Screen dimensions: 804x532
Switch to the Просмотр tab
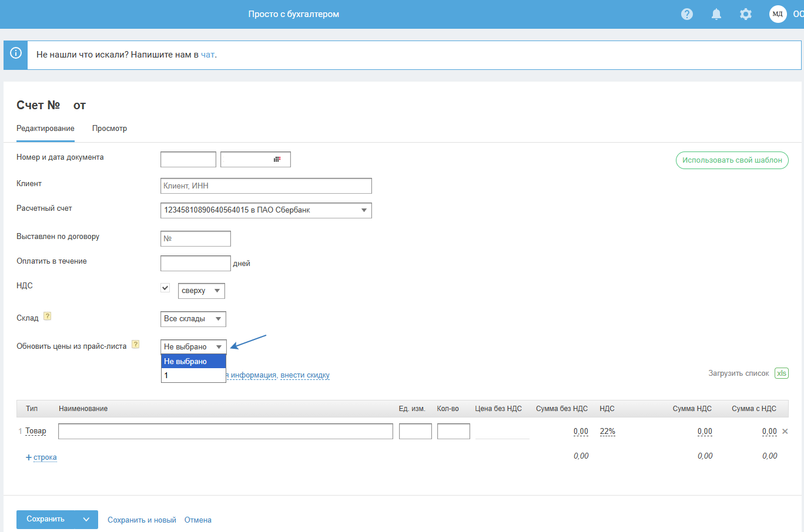click(x=109, y=128)
